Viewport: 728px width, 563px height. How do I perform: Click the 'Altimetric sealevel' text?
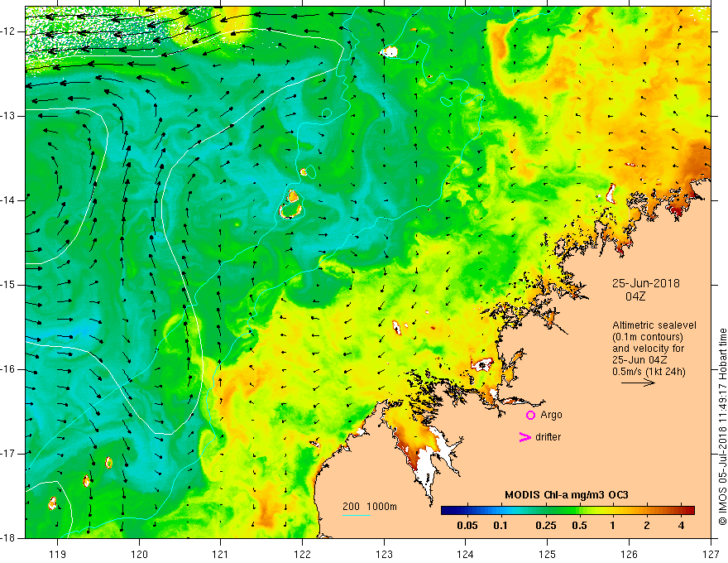click(654, 325)
